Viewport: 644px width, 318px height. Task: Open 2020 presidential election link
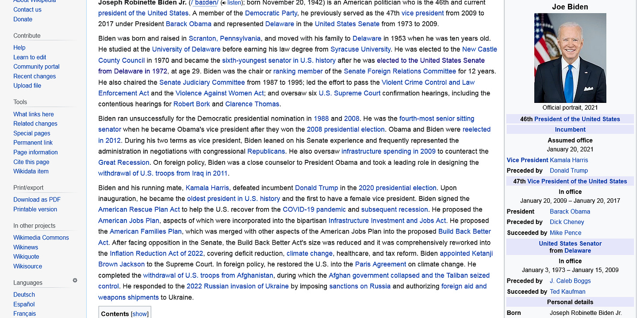click(x=398, y=188)
